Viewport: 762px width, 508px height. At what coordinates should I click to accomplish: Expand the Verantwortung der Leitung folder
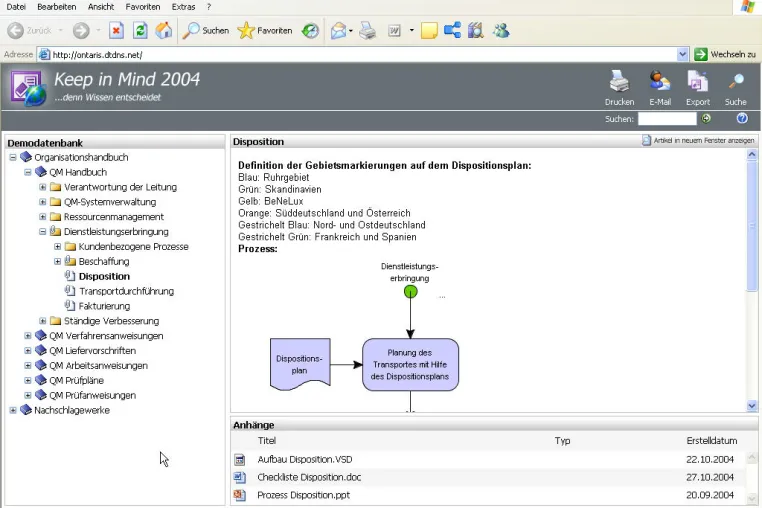click(43, 187)
